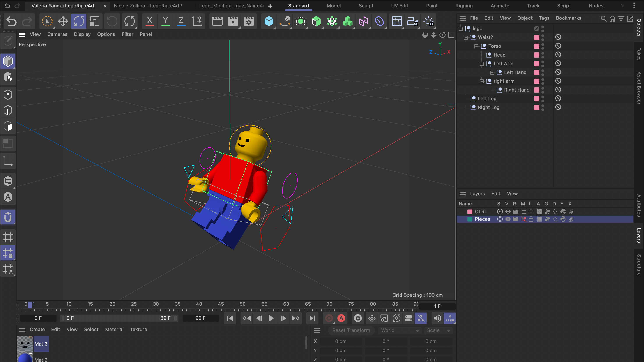Toggle lock for the Pieces layer
The image size is (644, 362).
(531, 219)
